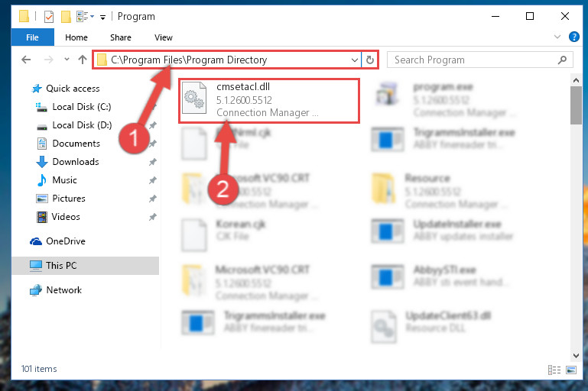Click the cmsetacl.dll file name
Screen dimensions: 588x391
click(x=243, y=87)
